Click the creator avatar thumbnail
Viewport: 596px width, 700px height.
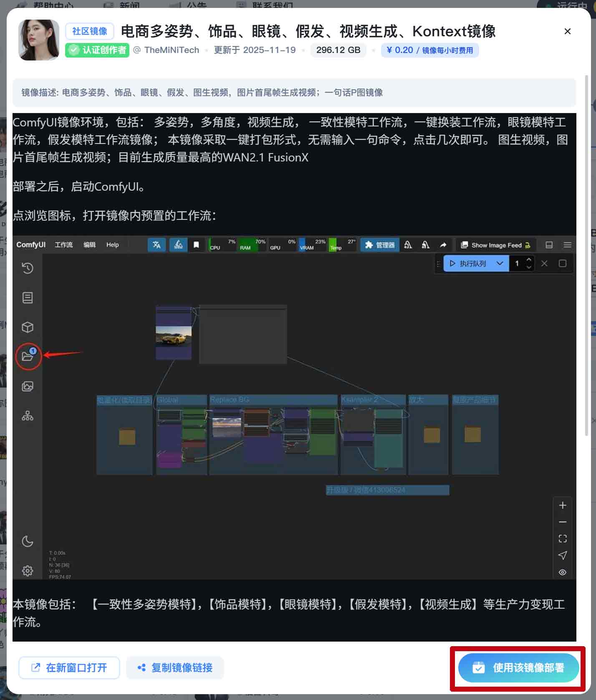pos(39,40)
